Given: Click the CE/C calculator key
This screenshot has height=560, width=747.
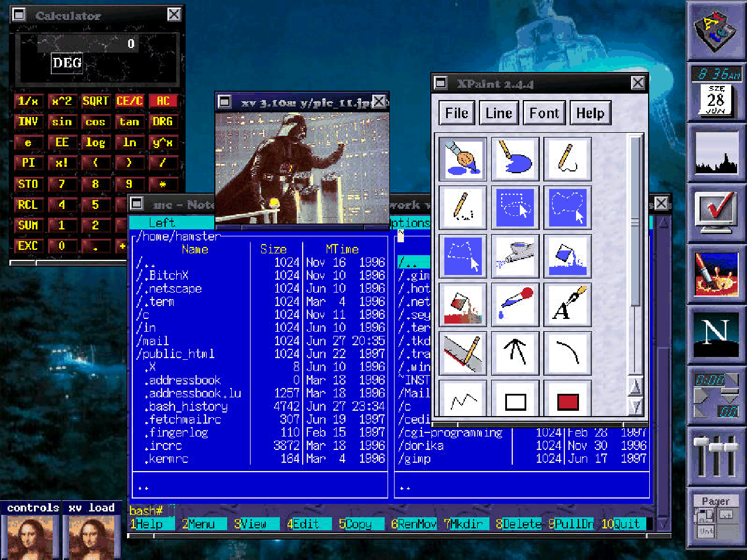Looking at the screenshot, I should tap(129, 101).
